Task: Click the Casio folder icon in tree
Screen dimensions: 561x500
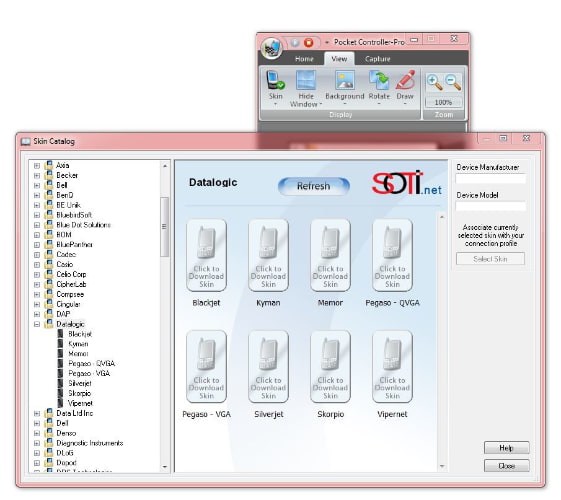Action: pyautogui.click(x=49, y=264)
